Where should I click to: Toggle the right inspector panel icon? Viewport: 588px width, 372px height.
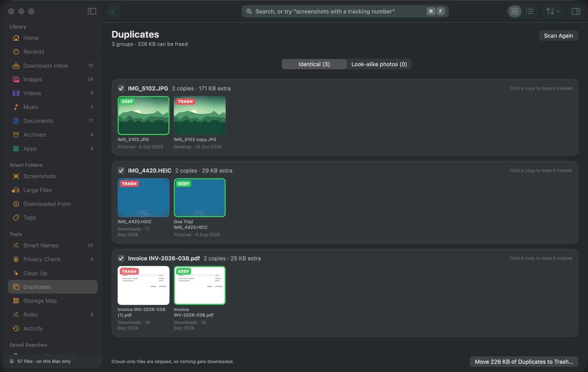pos(576,11)
